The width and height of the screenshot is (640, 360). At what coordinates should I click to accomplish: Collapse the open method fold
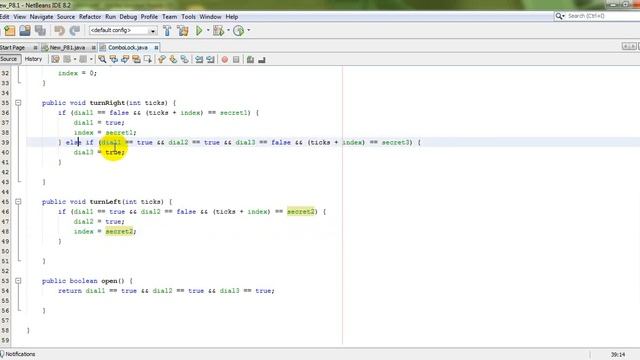tap(18, 281)
